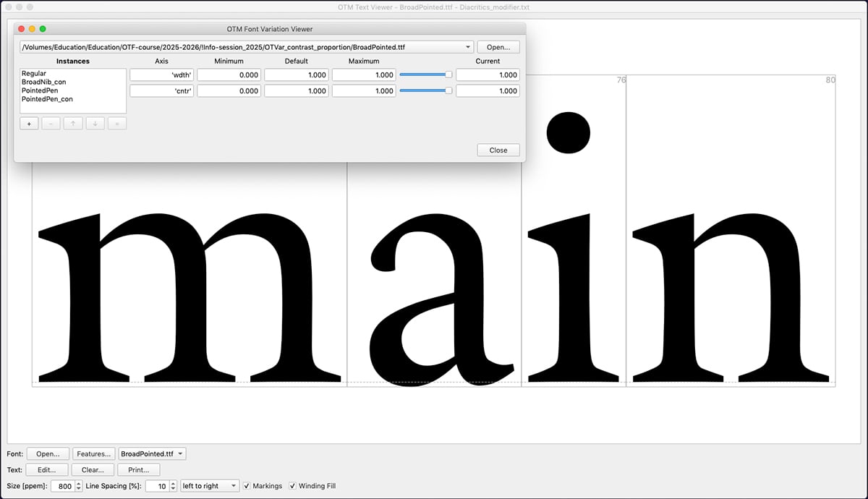Click the cntr Minimum value field
Screen dimensions: 868x499
[229, 90]
